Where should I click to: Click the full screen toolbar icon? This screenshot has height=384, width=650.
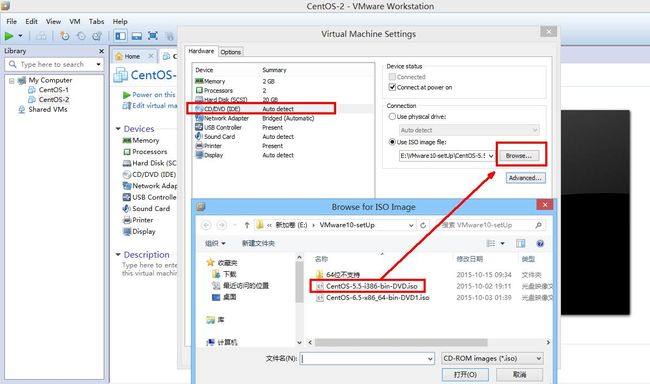click(153, 36)
